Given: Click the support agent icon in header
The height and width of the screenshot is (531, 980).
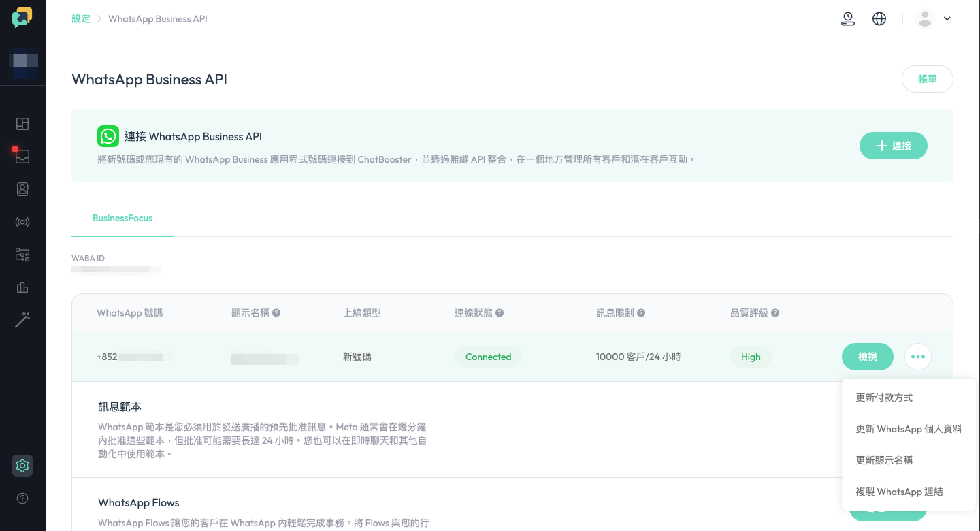Looking at the screenshot, I should [847, 19].
